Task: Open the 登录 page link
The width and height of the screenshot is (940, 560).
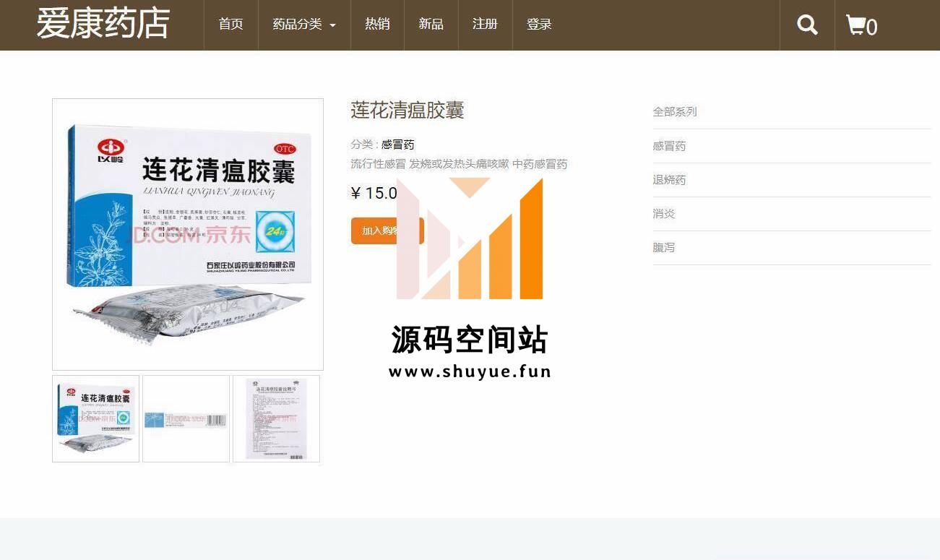Action: point(539,25)
